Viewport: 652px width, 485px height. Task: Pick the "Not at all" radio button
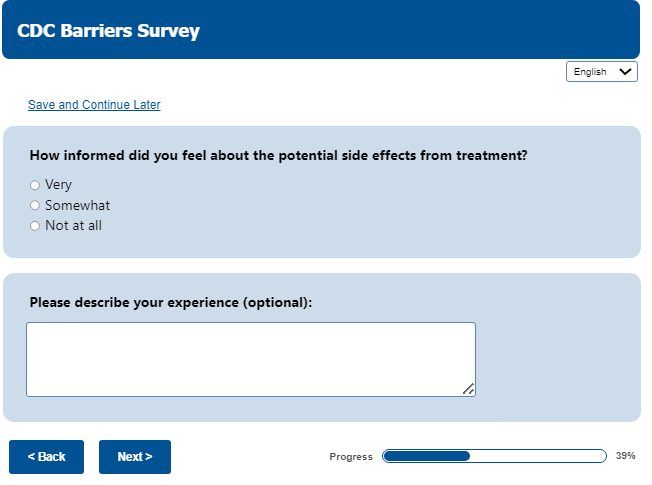pyautogui.click(x=35, y=226)
